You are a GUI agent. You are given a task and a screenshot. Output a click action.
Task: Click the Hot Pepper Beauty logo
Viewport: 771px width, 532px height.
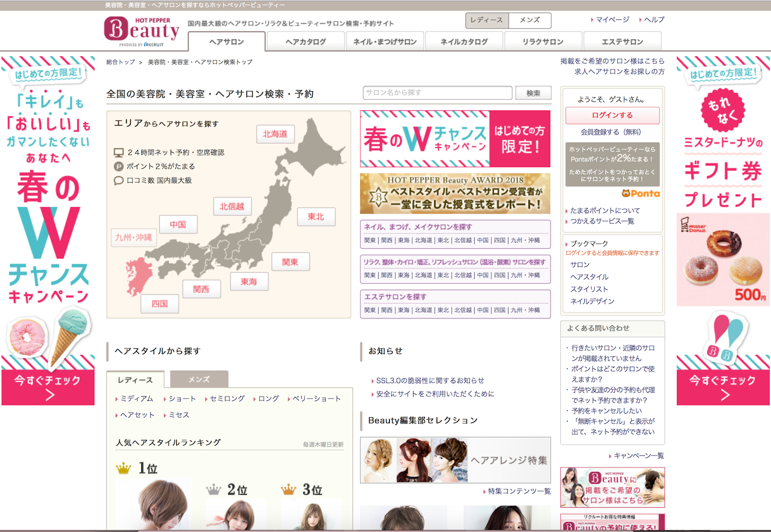pos(142,32)
